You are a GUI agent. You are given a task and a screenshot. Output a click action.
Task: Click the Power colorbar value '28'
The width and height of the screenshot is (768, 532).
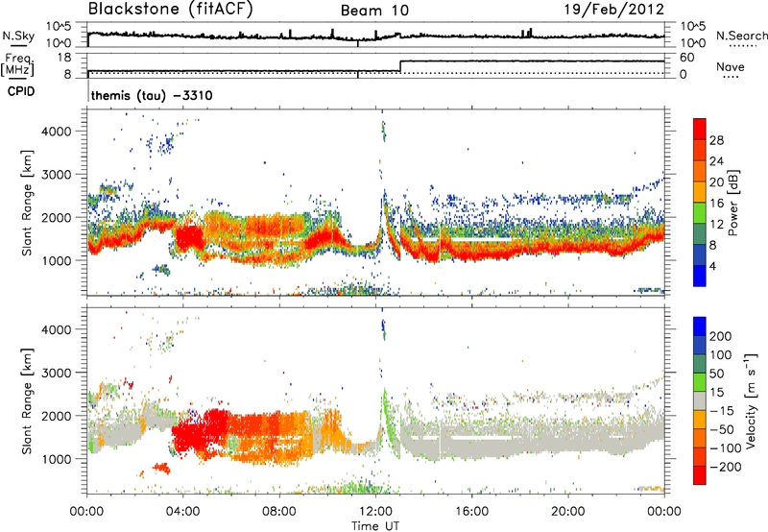pyautogui.click(x=716, y=140)
